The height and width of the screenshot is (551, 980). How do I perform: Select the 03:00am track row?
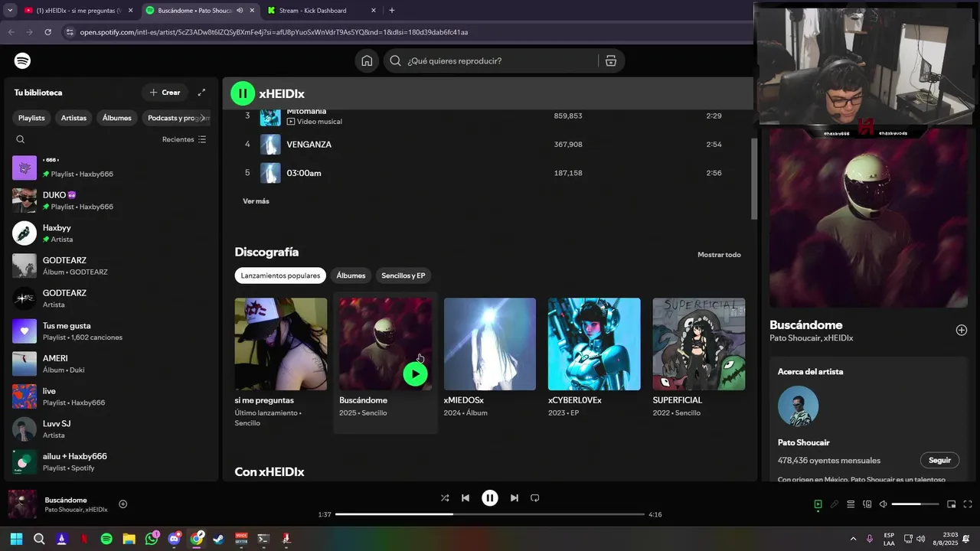tap(487, 173)
